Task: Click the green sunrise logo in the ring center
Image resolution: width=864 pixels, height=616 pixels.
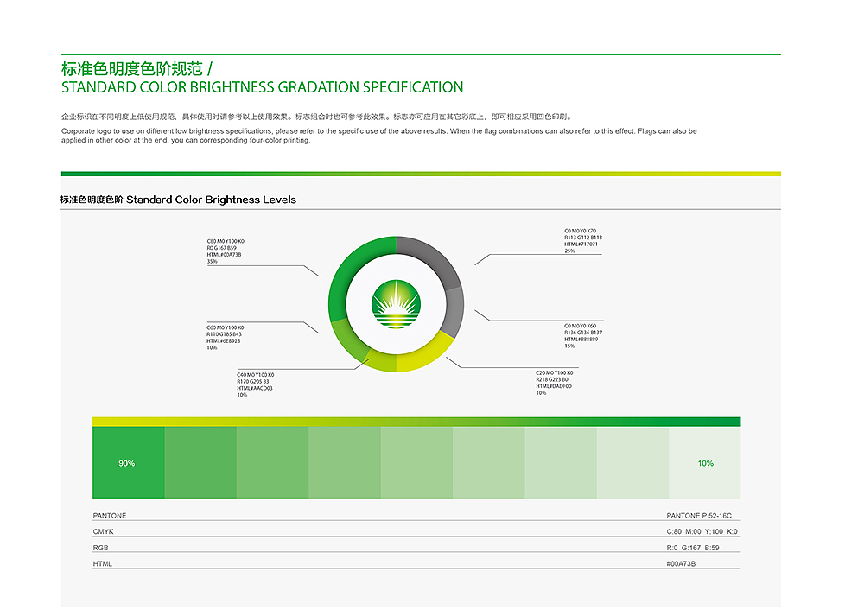Action: (397, 304)
